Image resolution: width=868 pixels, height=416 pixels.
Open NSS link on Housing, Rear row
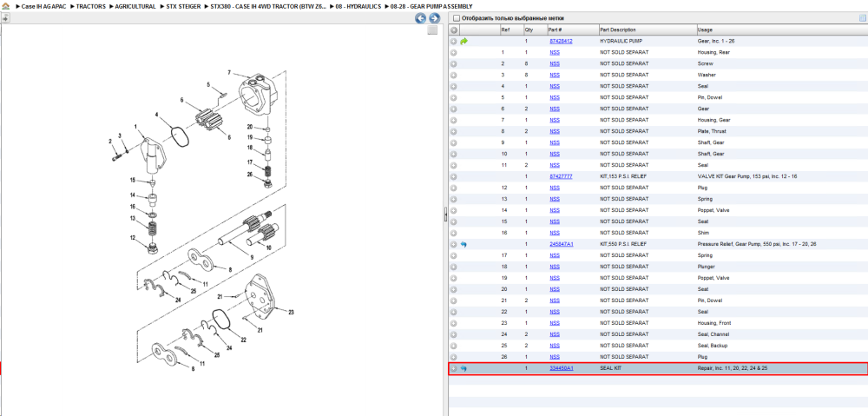click(x=555, y=53)
